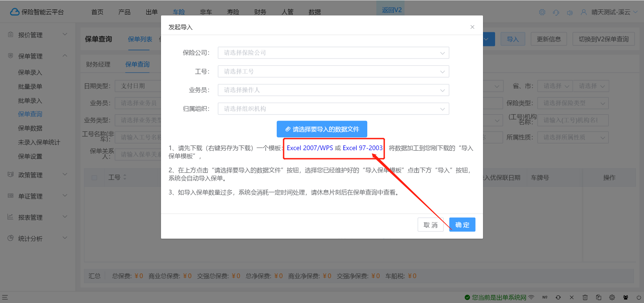This screenshot has width=644, height=303.
Task: Download the Excel 97-2003 template
Action: pos(363,148)
